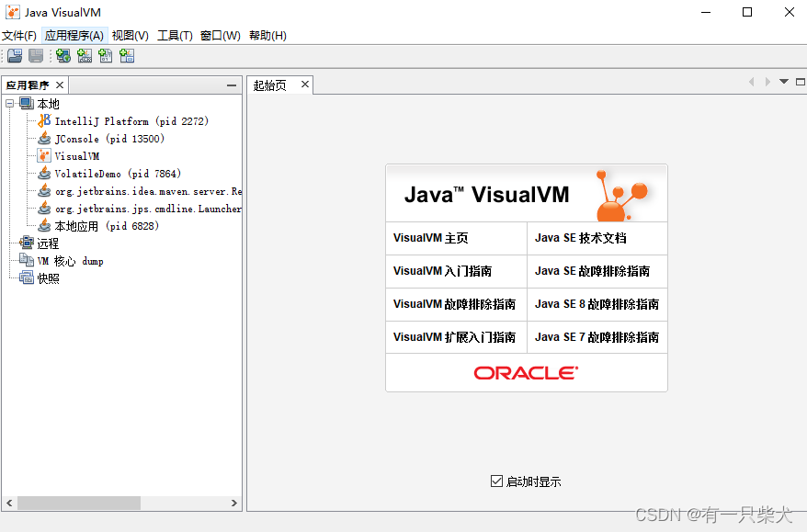Open the VisualVM 入门指南 link
This screenshot has height=532, width=807.
(443, 271)
